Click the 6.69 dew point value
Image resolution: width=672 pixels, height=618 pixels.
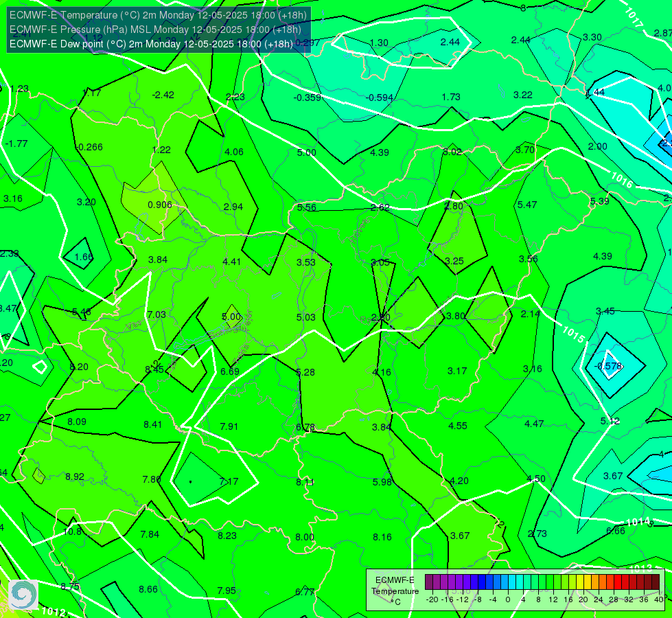click(230, 371)
